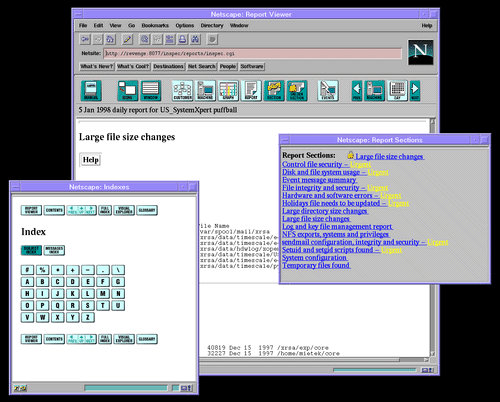Open the Options menu

tap(185, 25)
